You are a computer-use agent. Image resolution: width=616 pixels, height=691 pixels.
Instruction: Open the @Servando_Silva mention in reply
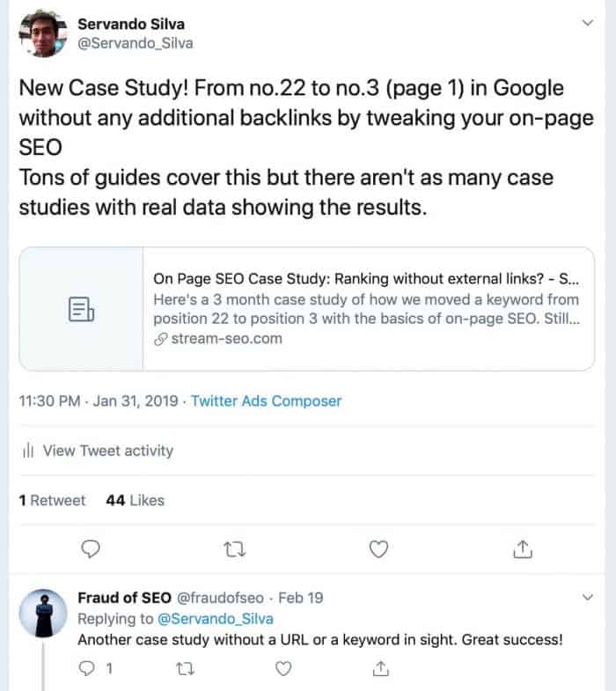(x=215, y=619)
